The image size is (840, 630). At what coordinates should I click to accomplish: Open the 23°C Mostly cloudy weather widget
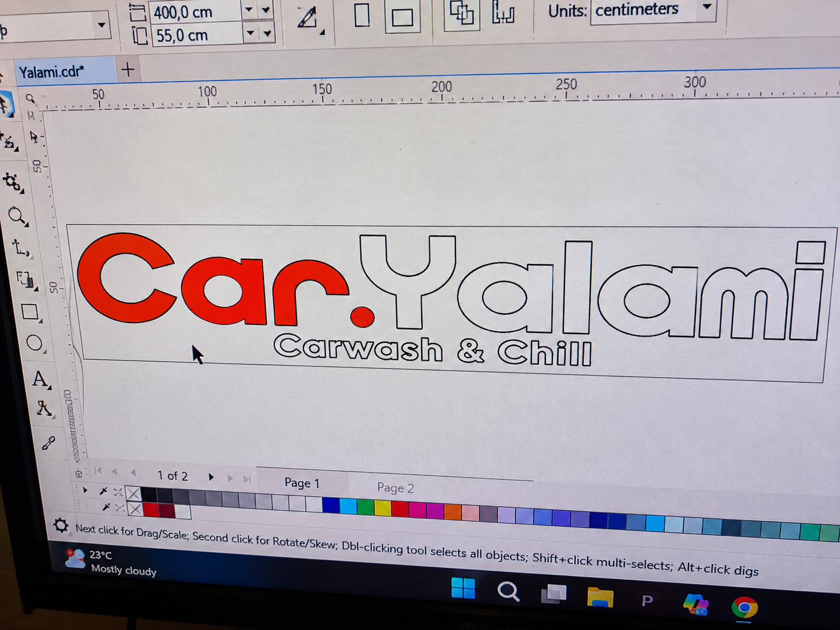[110, 562]
